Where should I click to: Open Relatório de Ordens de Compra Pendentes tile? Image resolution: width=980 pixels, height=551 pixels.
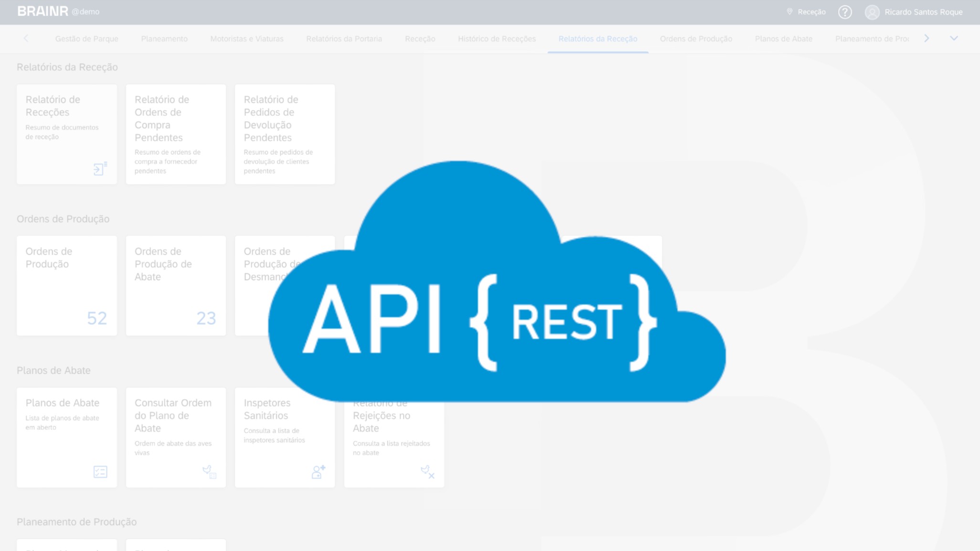176,134
